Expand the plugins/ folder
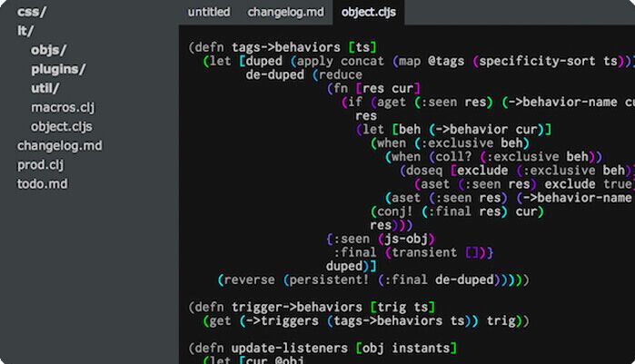Screen dimensions: 635x364 click(58, 69)
